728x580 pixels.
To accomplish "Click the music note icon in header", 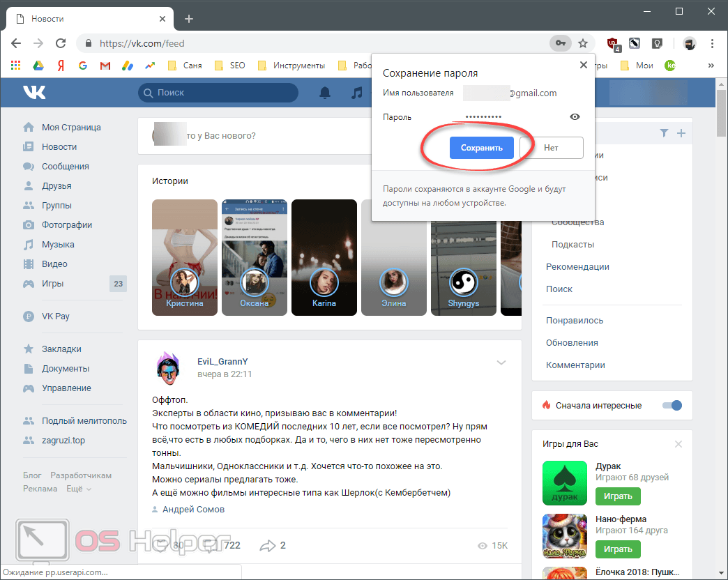I will (357, 92).
